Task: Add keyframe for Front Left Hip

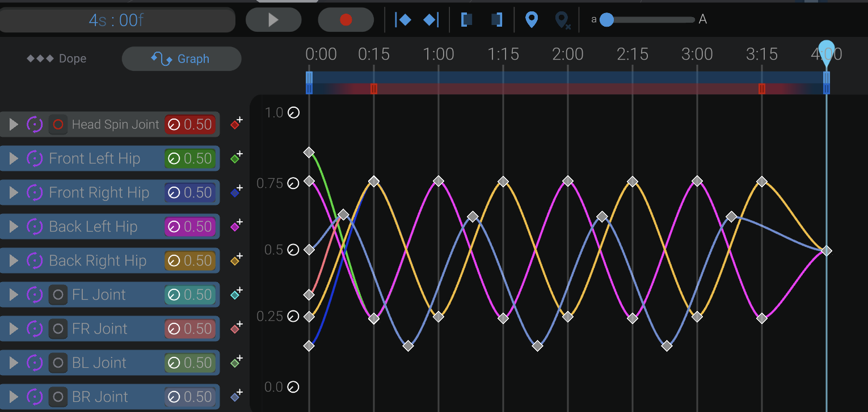Action: click(x=237, y=158)
